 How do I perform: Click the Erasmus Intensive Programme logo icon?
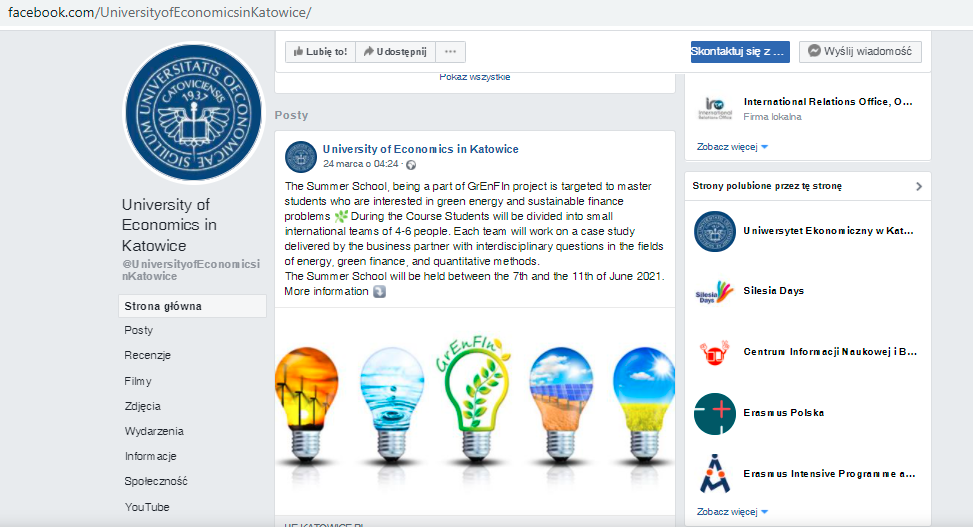tap(715, 474)
